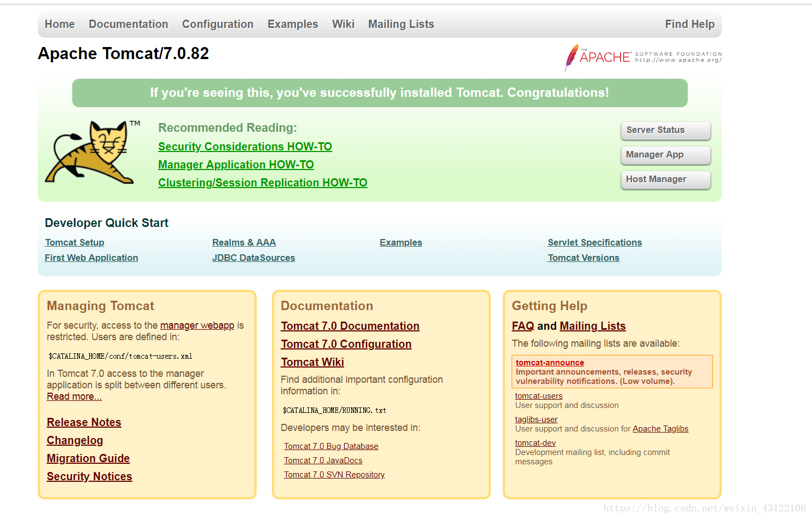Open Manager Application HOW-TO link
Screen dimensions: 812x519
[236, 165]
